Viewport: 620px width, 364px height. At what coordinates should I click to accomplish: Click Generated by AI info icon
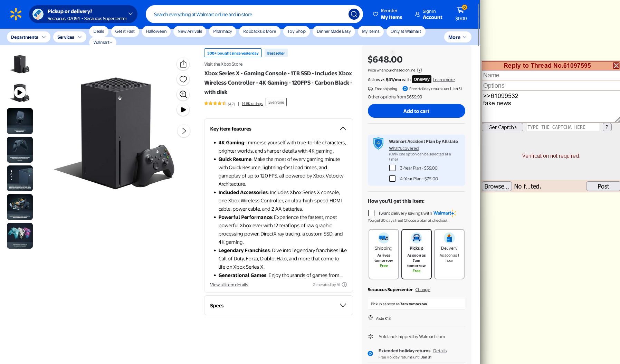coord(344,285)
